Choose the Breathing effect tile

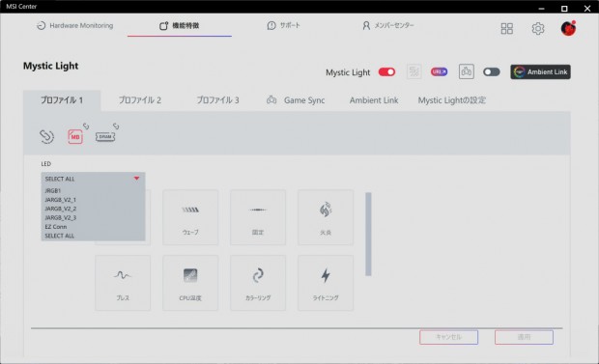(x=123, y=283)
